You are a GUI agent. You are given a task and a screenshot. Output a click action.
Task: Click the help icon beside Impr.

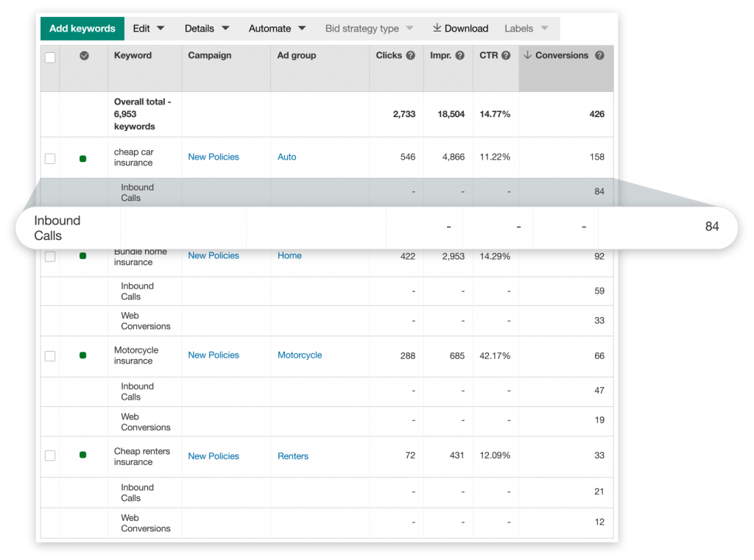point(459,55)
